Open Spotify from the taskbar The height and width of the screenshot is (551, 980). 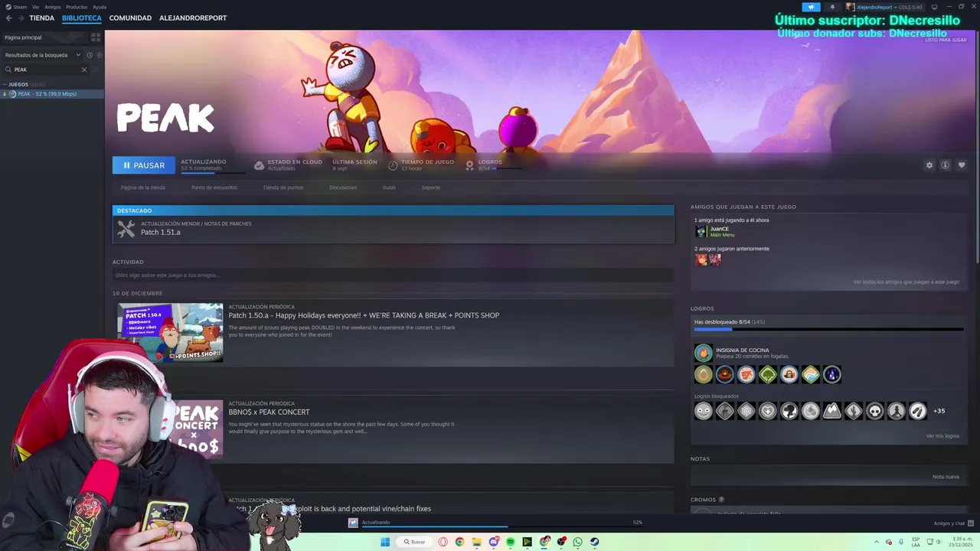point(511,542)
